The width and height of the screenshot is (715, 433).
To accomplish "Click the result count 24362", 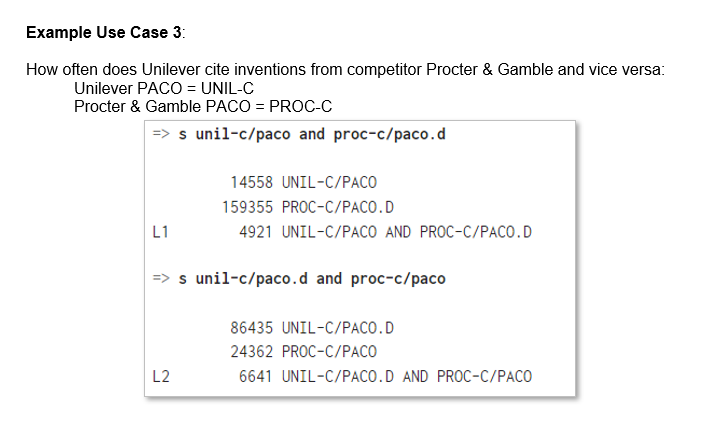I will coord(252,351).
